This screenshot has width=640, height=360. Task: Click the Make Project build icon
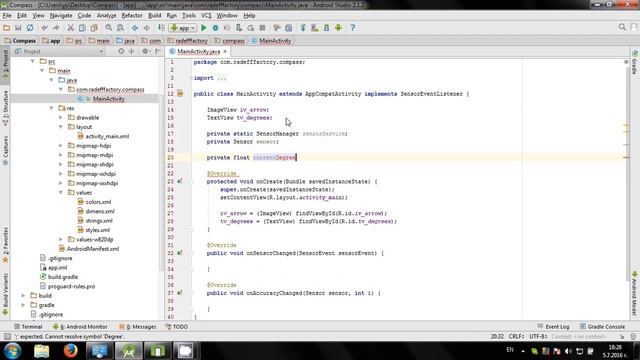point(161,28)
